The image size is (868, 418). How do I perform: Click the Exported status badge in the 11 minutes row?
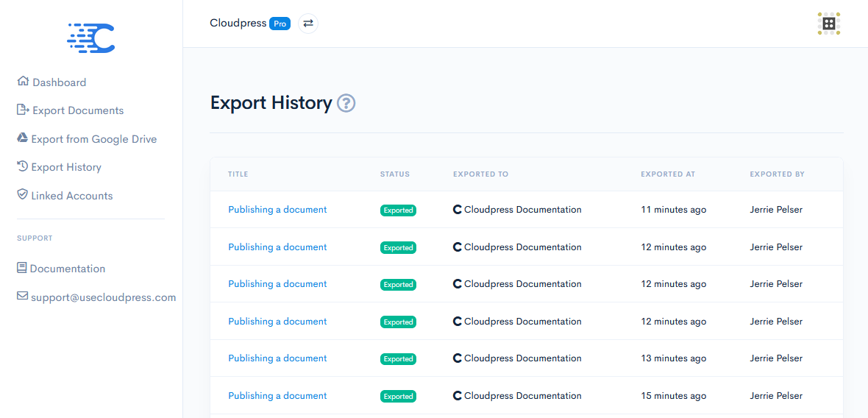398,210
